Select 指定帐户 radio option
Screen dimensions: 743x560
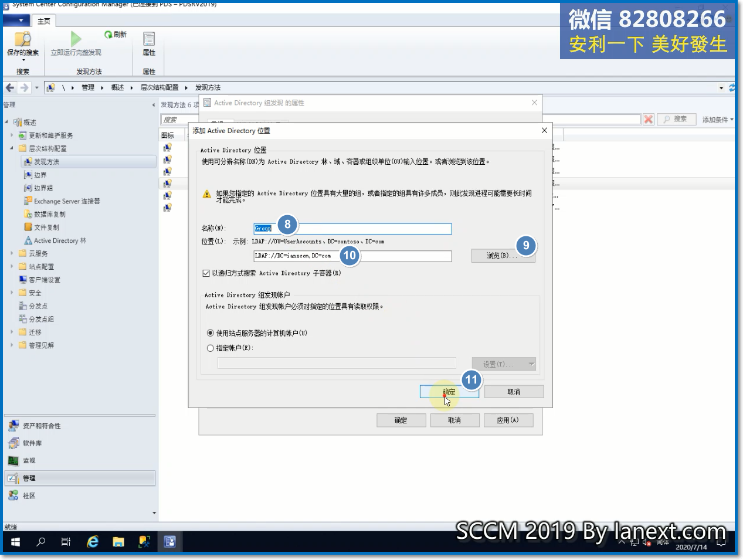click(x=210, y=348)
